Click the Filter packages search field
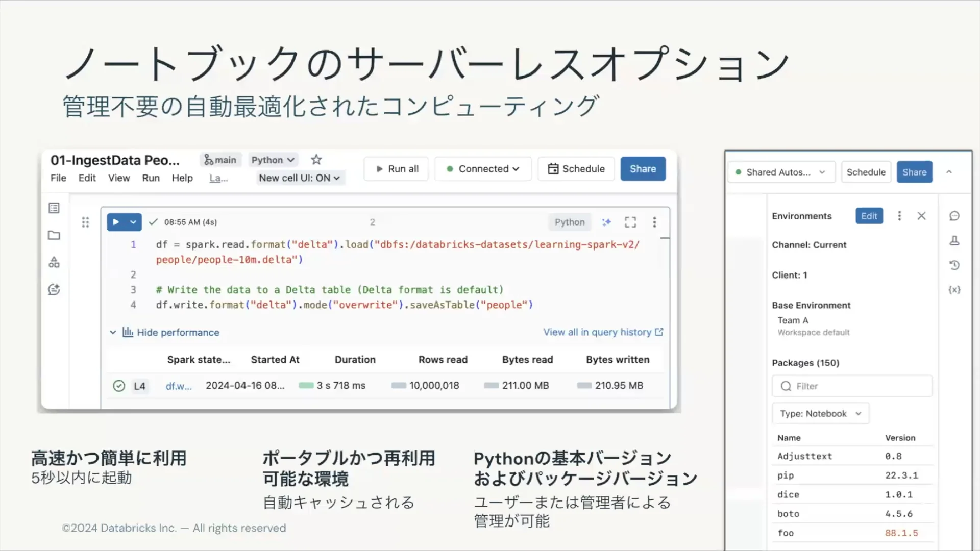 click(x=851, y=386)
